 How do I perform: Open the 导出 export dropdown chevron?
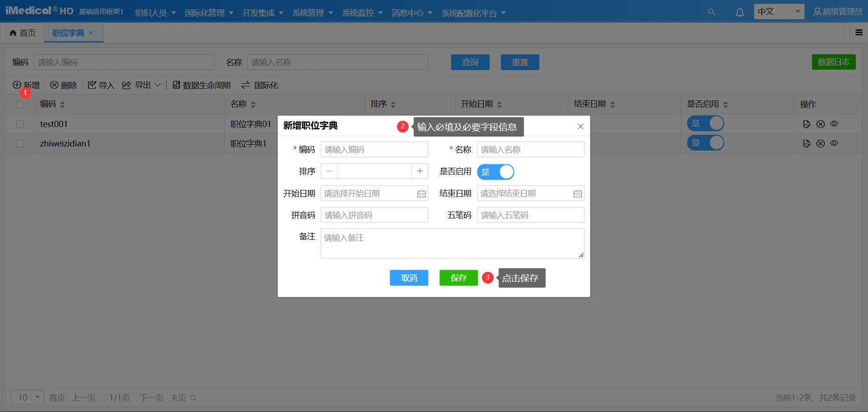pos(158,85)
